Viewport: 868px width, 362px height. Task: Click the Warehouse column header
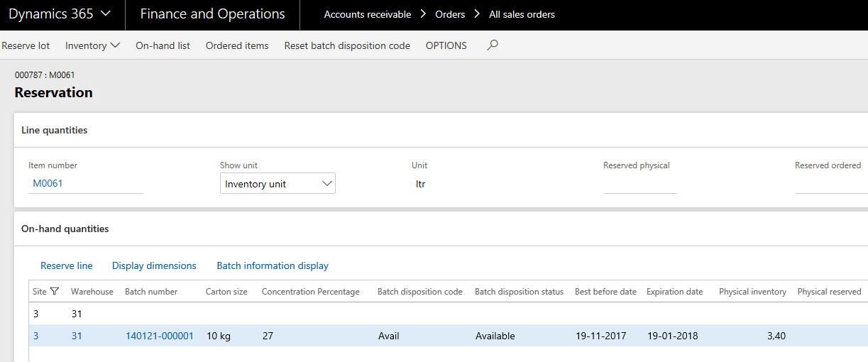pyautogui.click(x=92, y=292)
